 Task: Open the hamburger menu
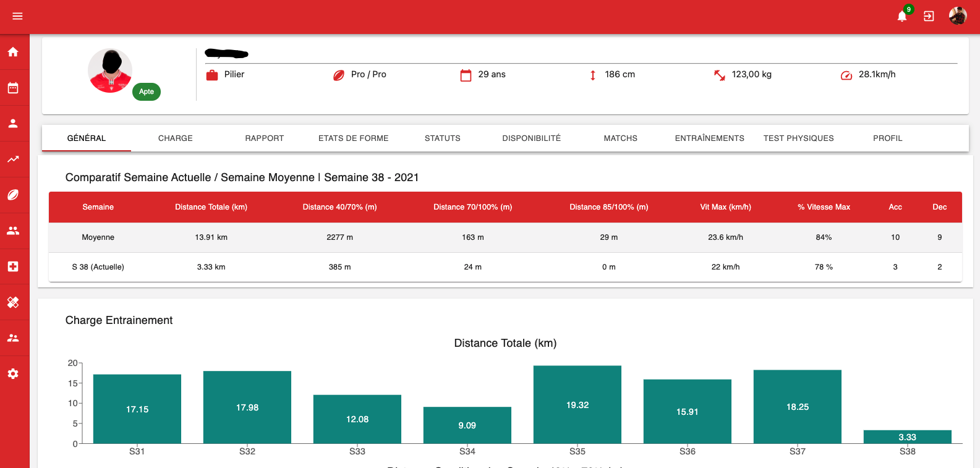[17, 16]
